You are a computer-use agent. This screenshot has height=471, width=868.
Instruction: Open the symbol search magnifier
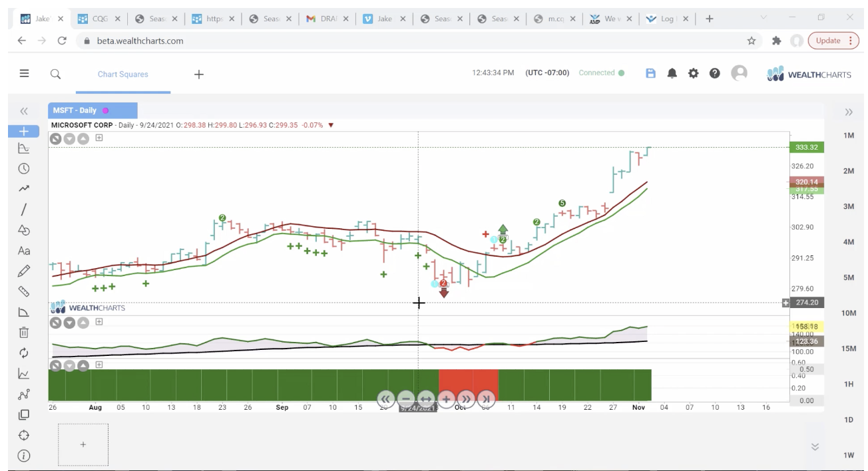click(x=56, y=74)
